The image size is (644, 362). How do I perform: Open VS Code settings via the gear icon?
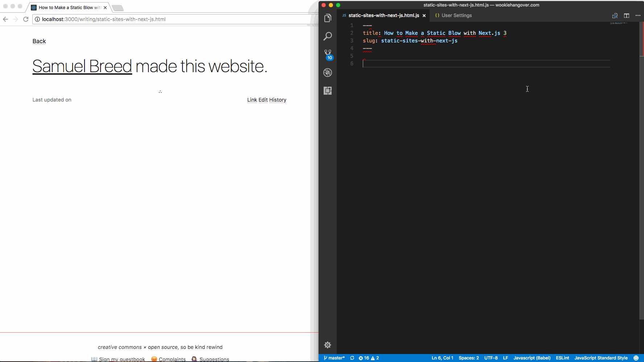click(328, 345)
